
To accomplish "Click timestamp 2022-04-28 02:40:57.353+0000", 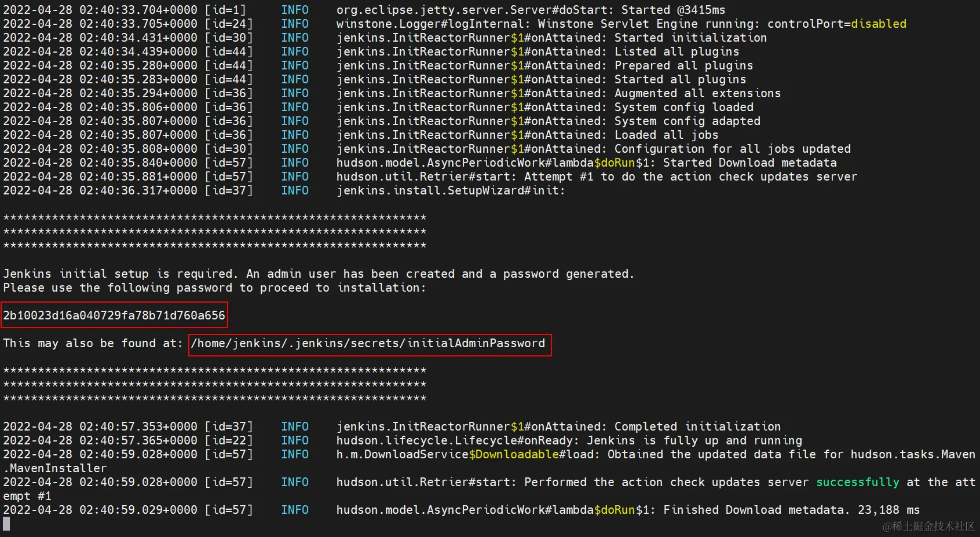I will pos(100,426).
